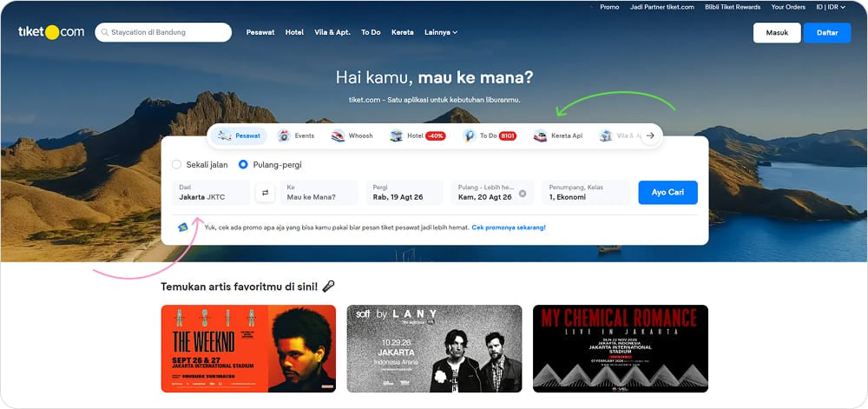
Task: Open Pesawat in top navigation
Action: [x=260, y=32]
